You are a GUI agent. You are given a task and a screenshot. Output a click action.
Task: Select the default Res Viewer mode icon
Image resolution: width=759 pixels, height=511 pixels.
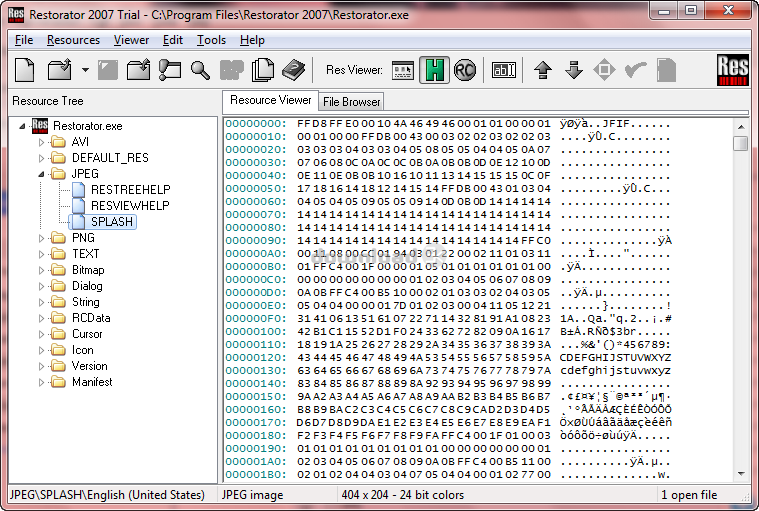[x=403, y=70]
